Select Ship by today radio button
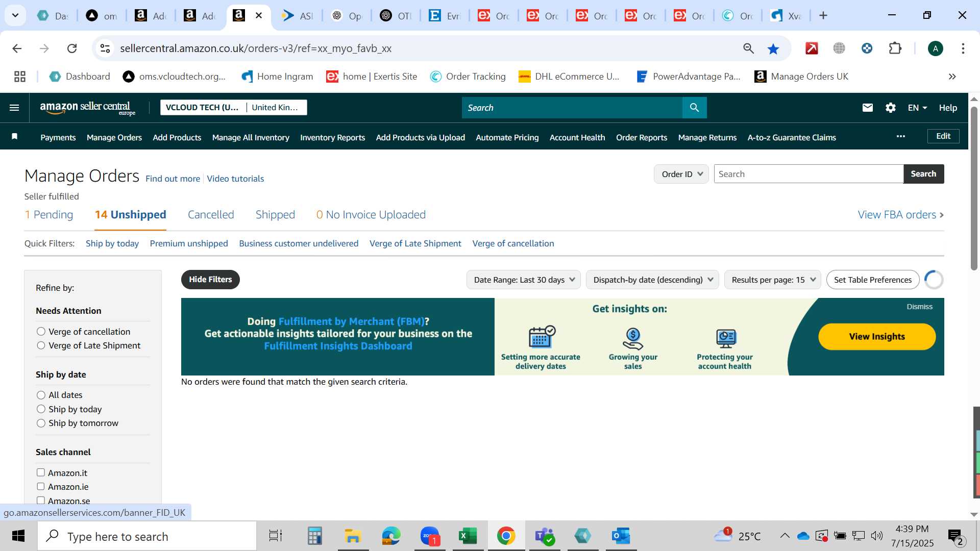 (x=41, y=409)
